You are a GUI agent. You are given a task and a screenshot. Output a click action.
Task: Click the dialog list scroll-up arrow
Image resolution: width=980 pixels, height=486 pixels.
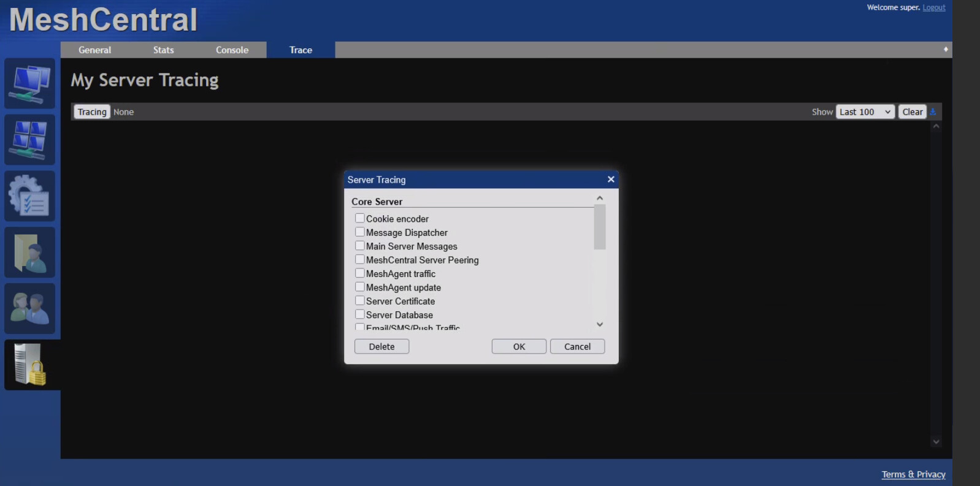[x=600, y=198]
